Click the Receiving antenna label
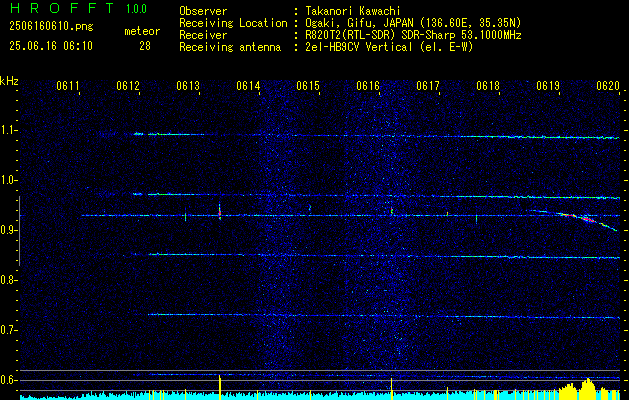 [230, 47]
